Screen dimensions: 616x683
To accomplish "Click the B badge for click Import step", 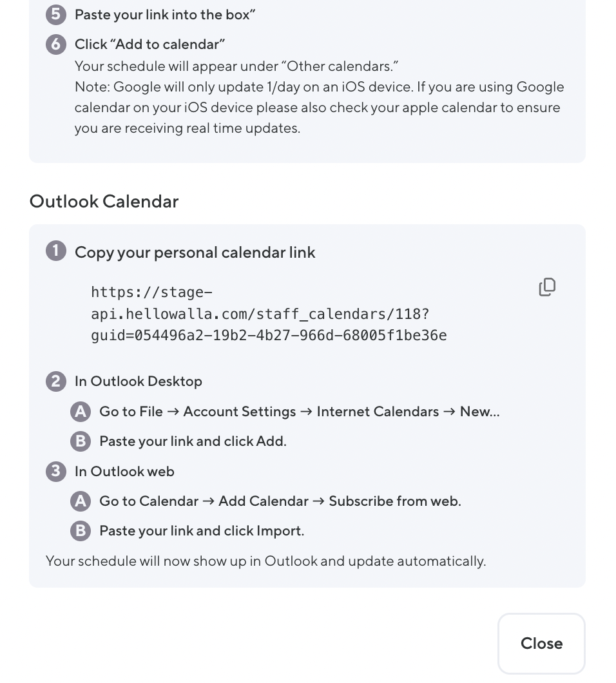I will [81, 530].
